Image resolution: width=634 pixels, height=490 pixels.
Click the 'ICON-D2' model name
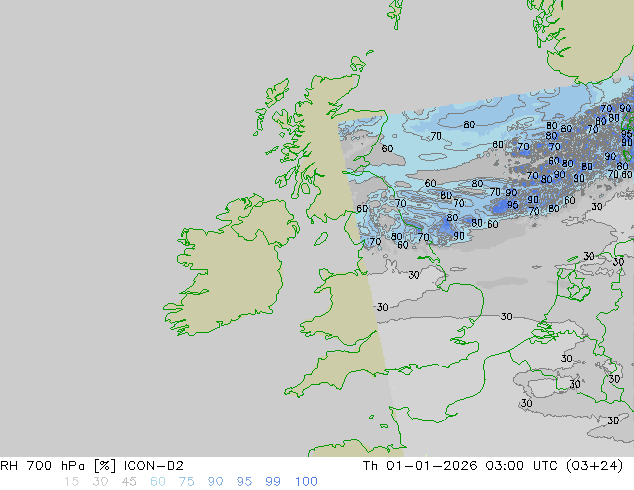pos(154,466)
